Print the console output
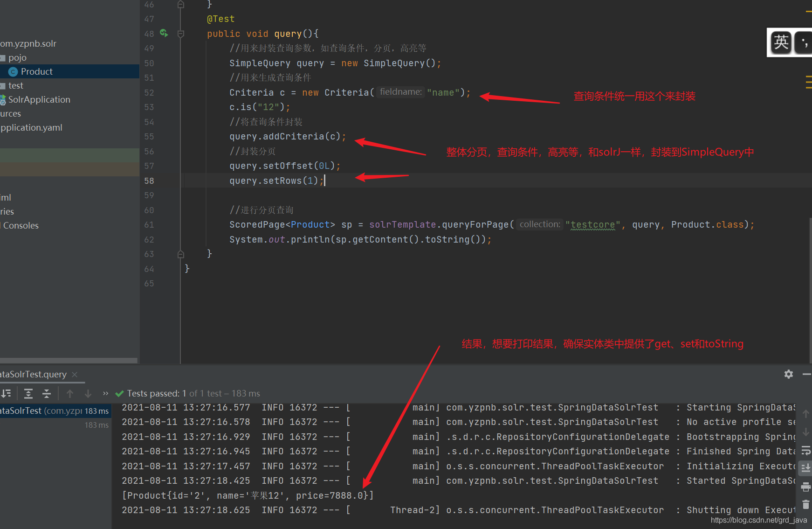Viewport: 812px width, 529px height. 805,487
